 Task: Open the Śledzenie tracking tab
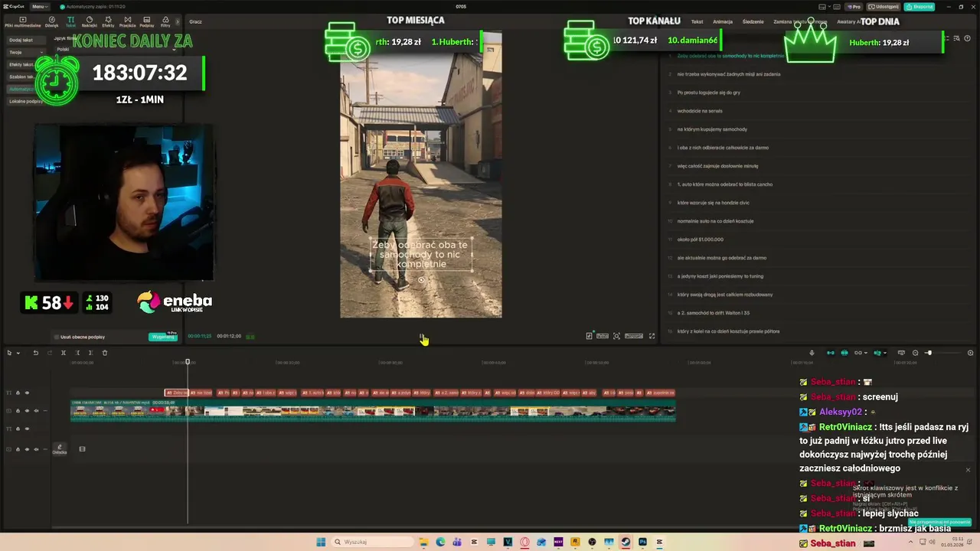753,21
